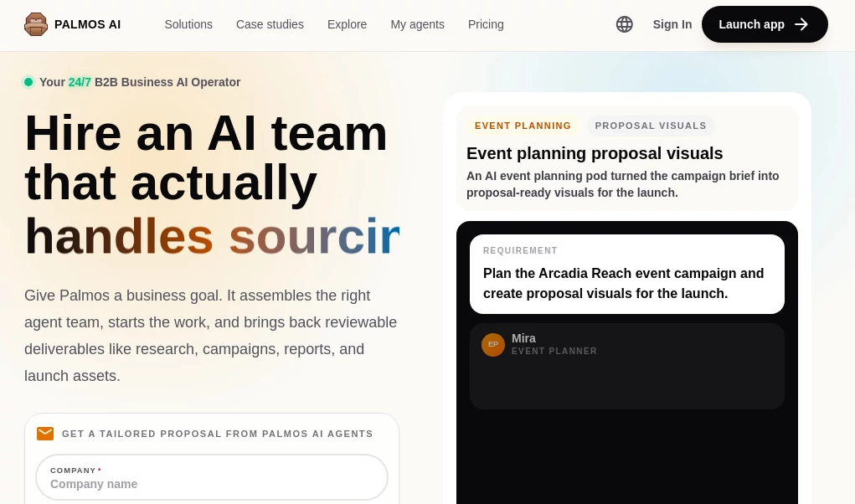
Task: Open the language globe icon
Action: 625,24
